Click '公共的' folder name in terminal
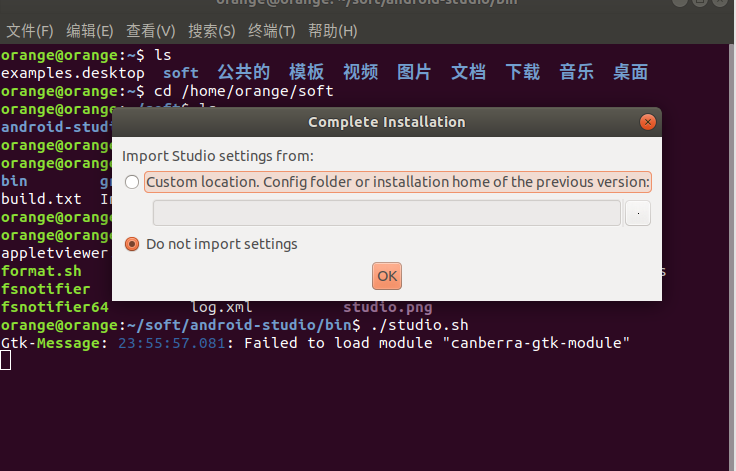Image resolution: width=736 pixels, height=471 pixels. (x=244, y=72)
